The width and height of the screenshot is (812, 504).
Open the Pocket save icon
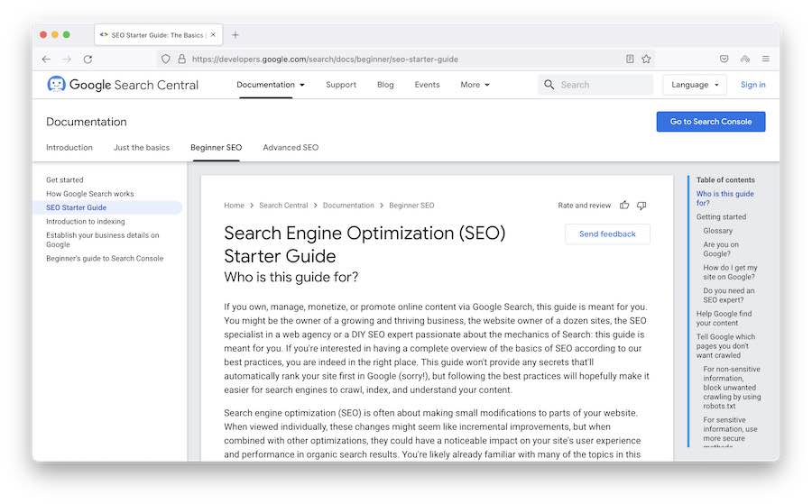click(x=724, y=59)
